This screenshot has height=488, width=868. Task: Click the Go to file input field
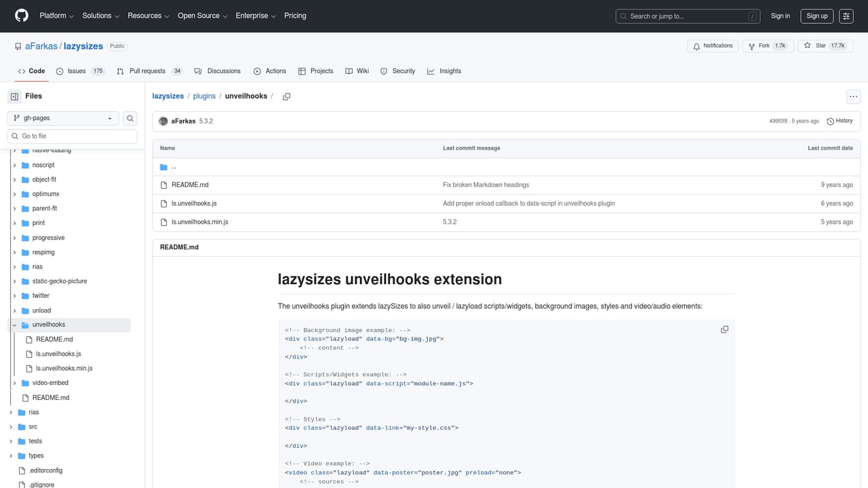click(x=72, y=136)
